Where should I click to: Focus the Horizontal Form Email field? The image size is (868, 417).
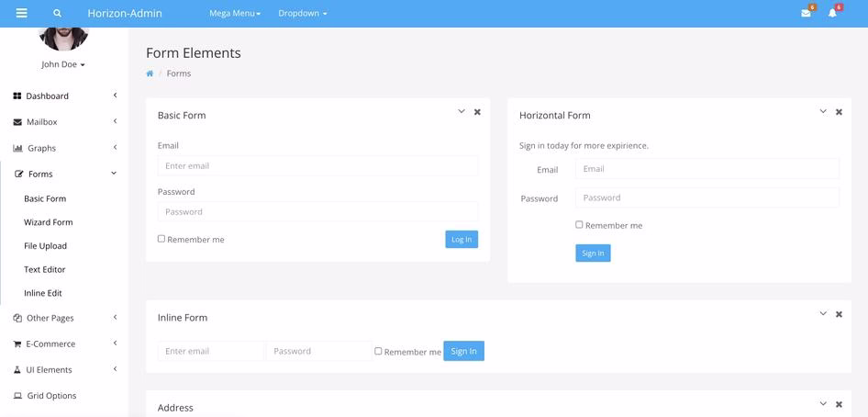tap(707, 169)
